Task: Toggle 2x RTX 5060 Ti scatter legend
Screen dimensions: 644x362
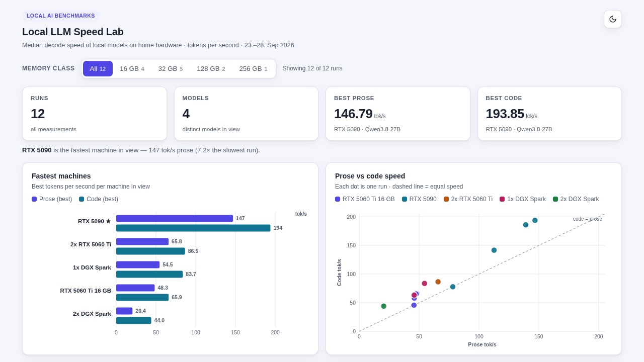Action: [468, 199]
